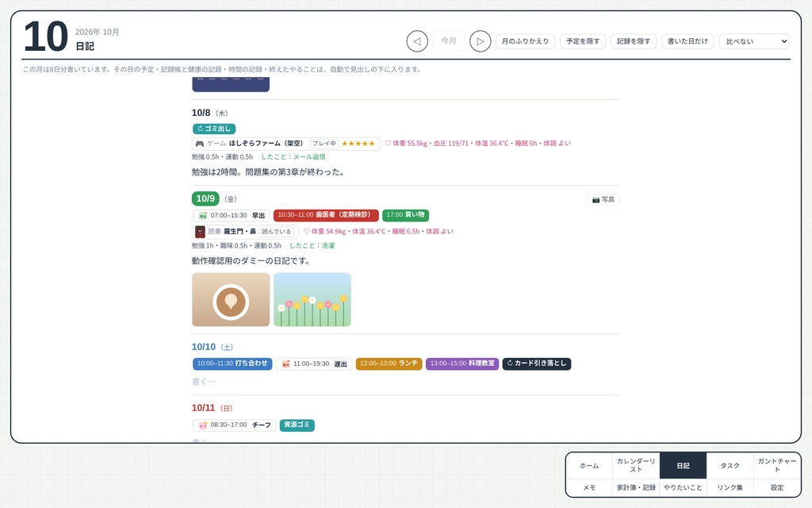Open the 17:00 買い物 event chip
This screenshot has width=812, height=508.
[405, 215]
